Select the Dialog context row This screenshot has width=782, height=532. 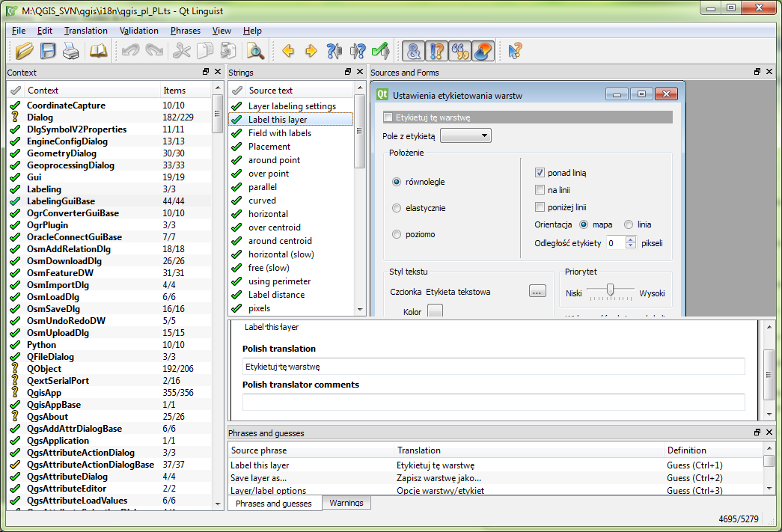(x=110, y=117)
